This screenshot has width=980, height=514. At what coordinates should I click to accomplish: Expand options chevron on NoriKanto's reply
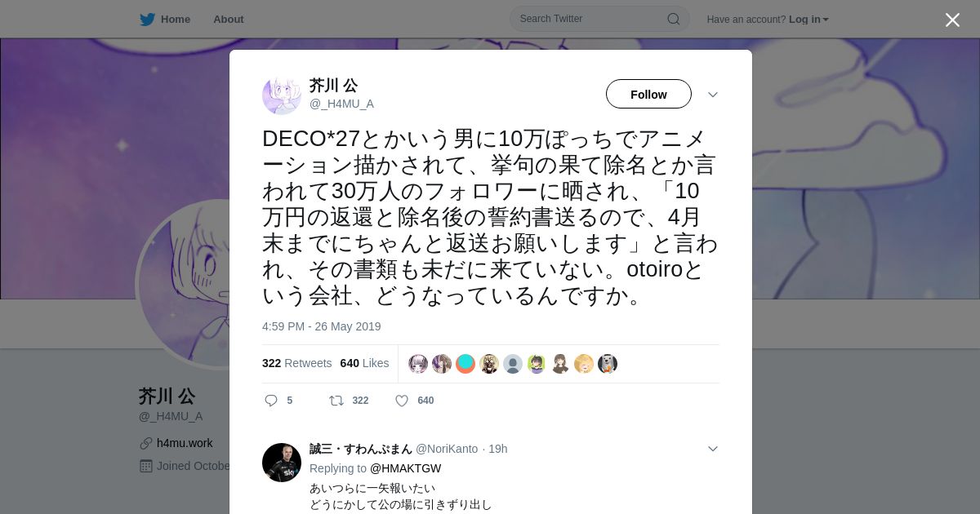[x=713, y=449]
